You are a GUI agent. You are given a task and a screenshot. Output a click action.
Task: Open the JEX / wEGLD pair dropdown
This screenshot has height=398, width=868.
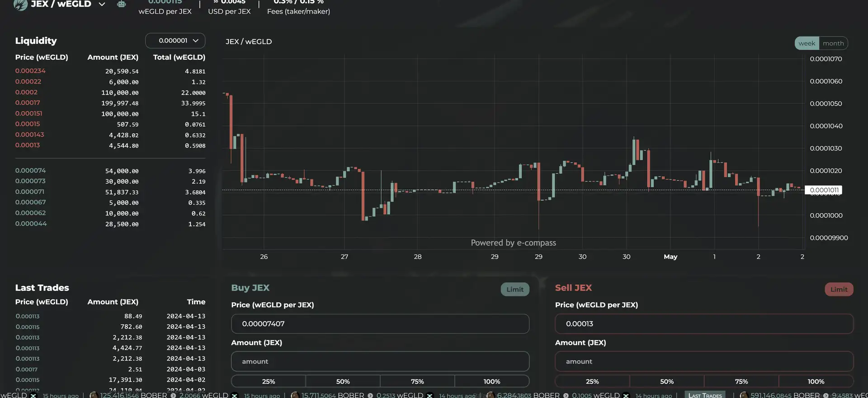(102, 5)
